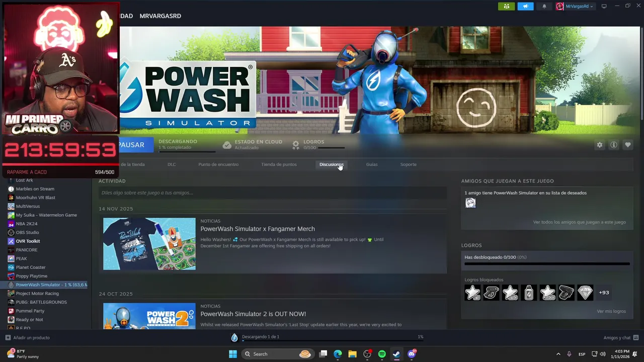This screenshot has width=644, height=362.
Task: Open PowerWash Simulator 2 news thumbnail
Action: point(149,316)
